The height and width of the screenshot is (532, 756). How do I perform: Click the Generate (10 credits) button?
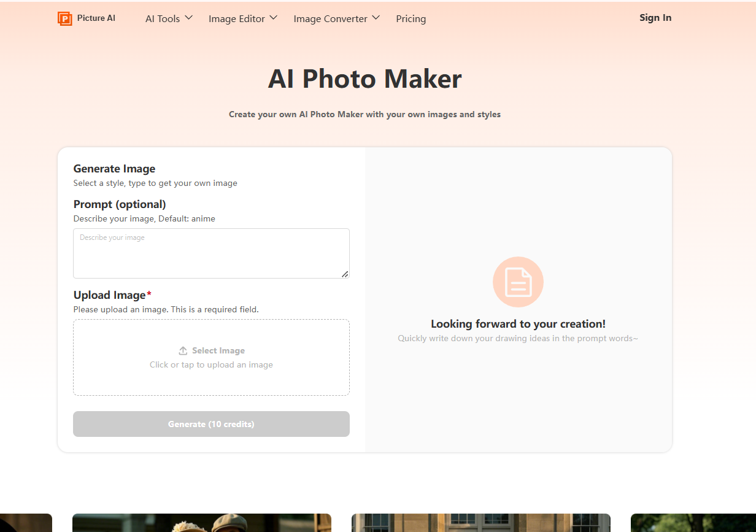point(211,424)
